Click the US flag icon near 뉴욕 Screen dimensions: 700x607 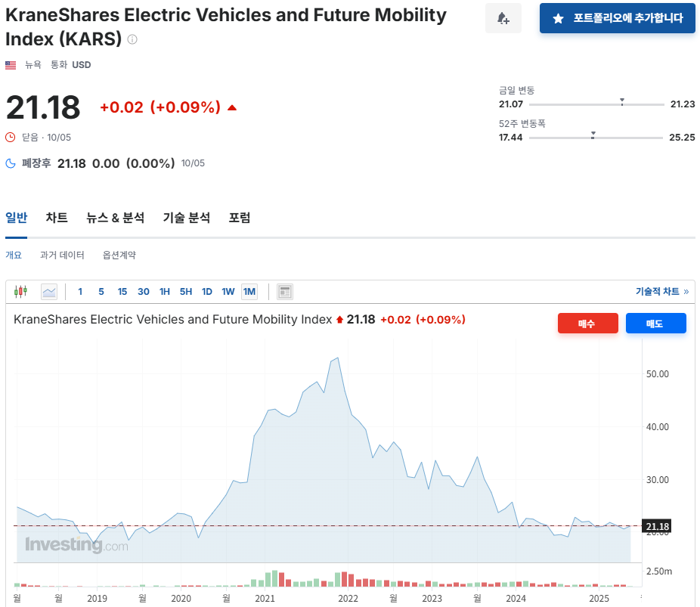[10, 64]
